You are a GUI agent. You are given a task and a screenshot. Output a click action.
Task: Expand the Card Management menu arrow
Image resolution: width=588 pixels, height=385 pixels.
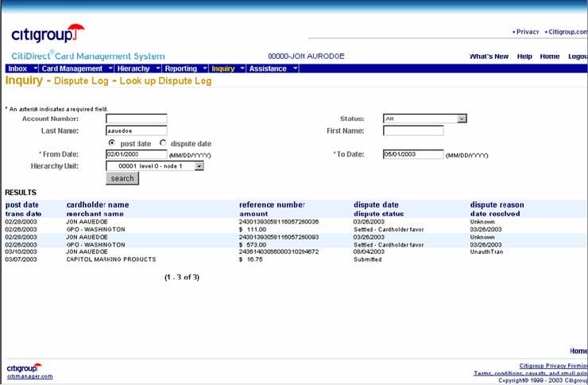click(x=110, y=68)
